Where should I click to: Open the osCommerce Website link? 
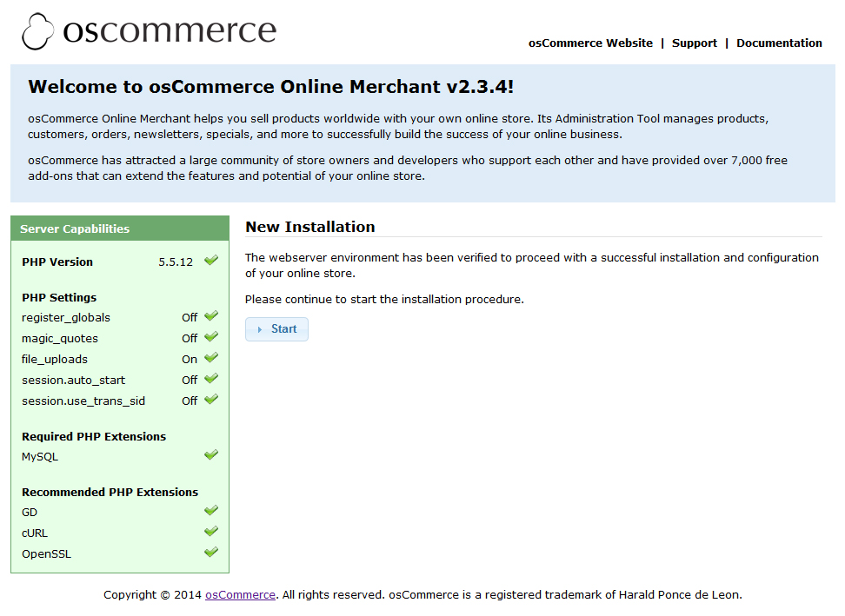590,43
